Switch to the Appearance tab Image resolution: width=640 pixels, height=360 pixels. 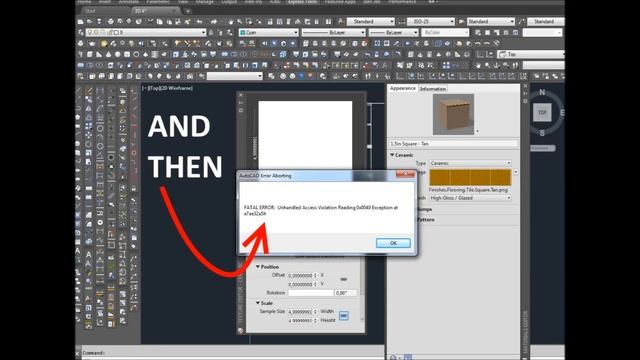click(x=402, y=88)
